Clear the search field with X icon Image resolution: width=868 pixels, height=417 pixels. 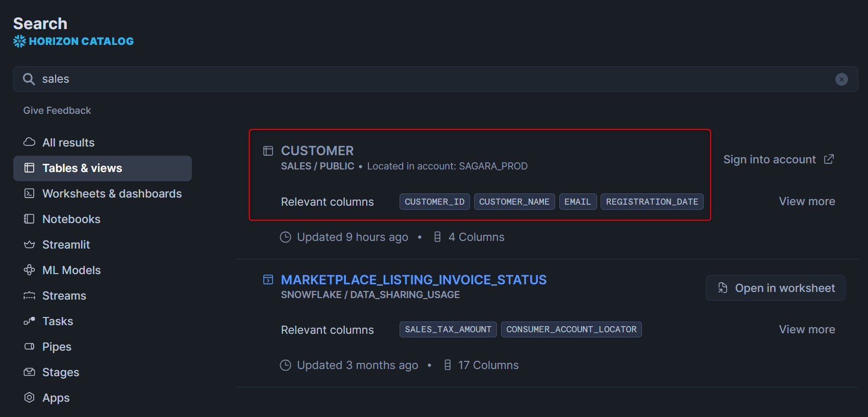pyautogui.click(x=841, y=79)
